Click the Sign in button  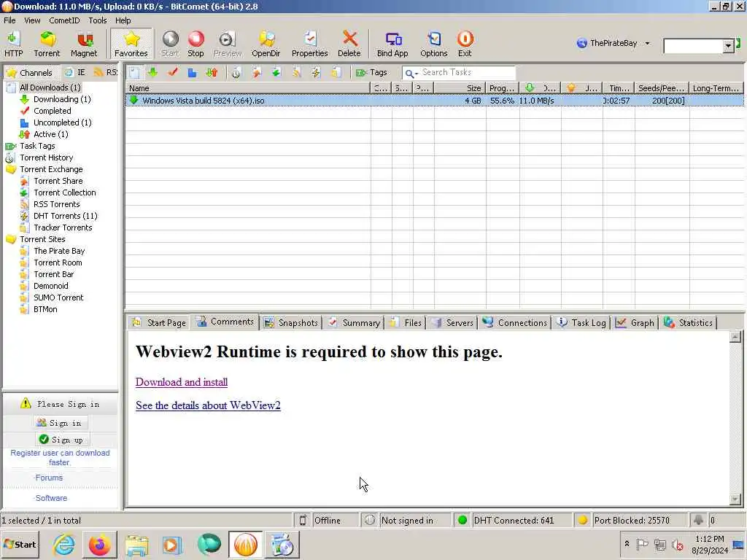point(60,423)
